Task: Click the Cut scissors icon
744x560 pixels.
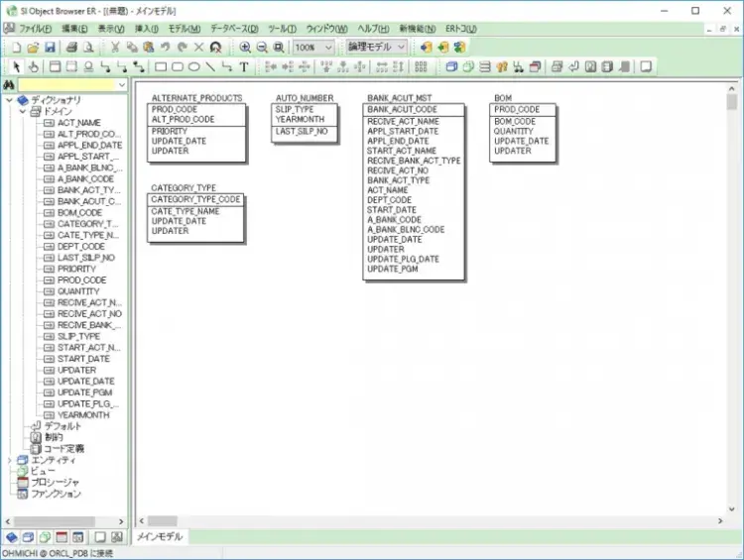Action: [116, 47]
